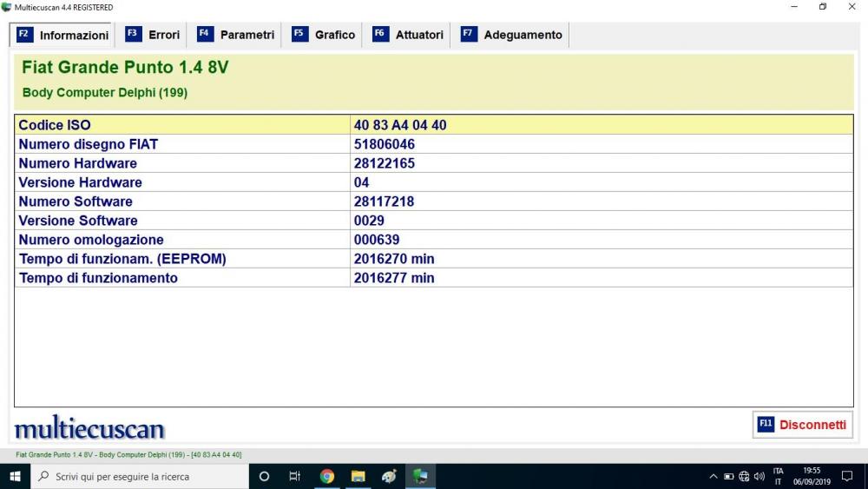Click the multiecuscan logo
This screenshot has height=489, width=868.
(89, 428)
